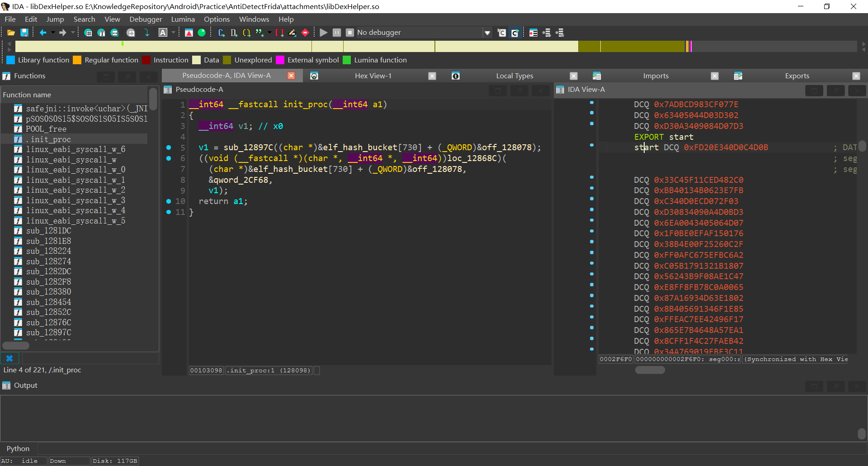The height and width of the screenshot is (466, 868).
Task: Click the green quotes string icon
Action: tap(259, 33)
